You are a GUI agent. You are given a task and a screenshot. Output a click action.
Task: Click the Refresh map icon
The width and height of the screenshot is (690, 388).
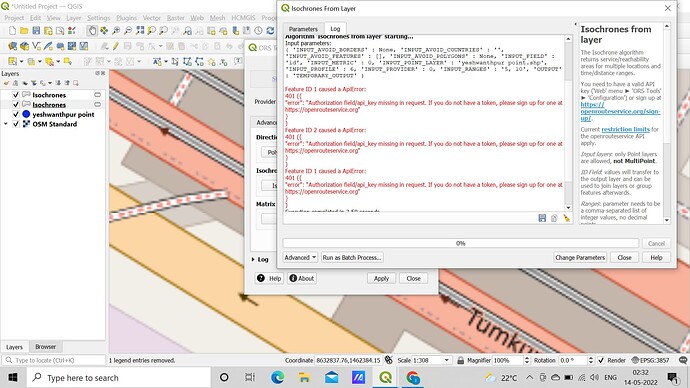[x=270, y=30]
